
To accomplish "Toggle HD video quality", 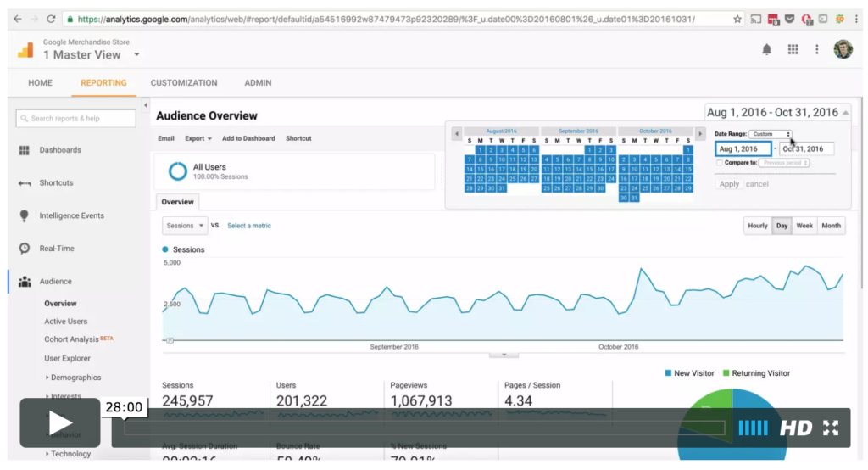I will [795, 428].
